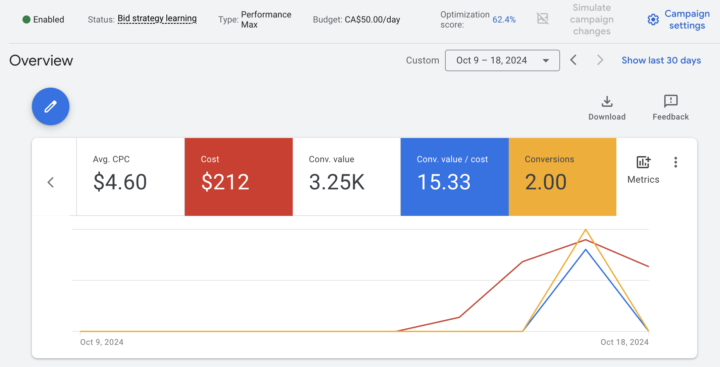Click Show last 30 days link

click(x=661, y=60)
